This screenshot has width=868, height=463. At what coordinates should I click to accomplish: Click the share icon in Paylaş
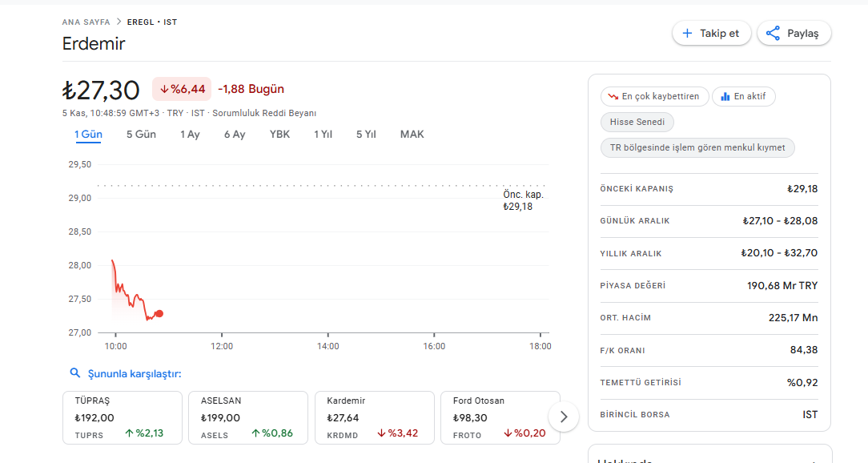[x=773, y=34]
